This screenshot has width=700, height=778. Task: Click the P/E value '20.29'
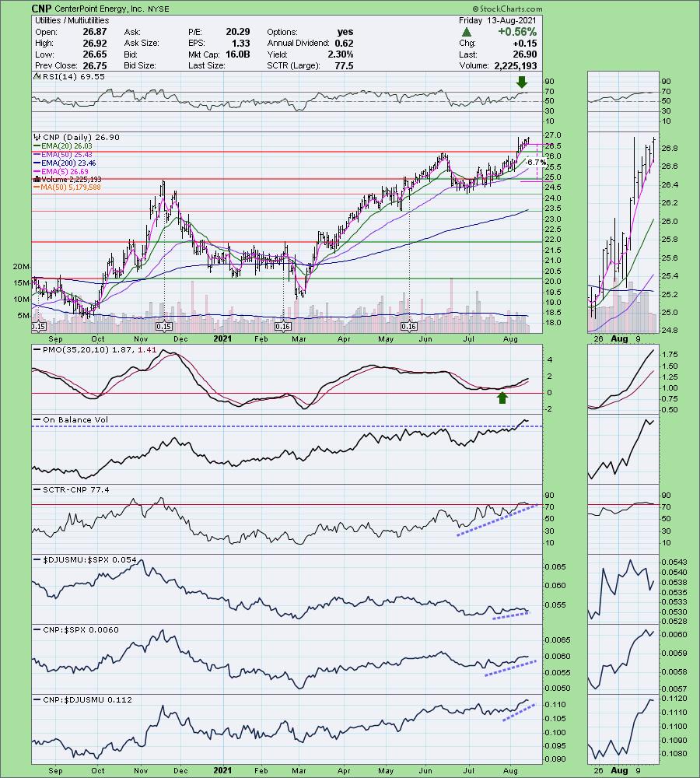238,32
